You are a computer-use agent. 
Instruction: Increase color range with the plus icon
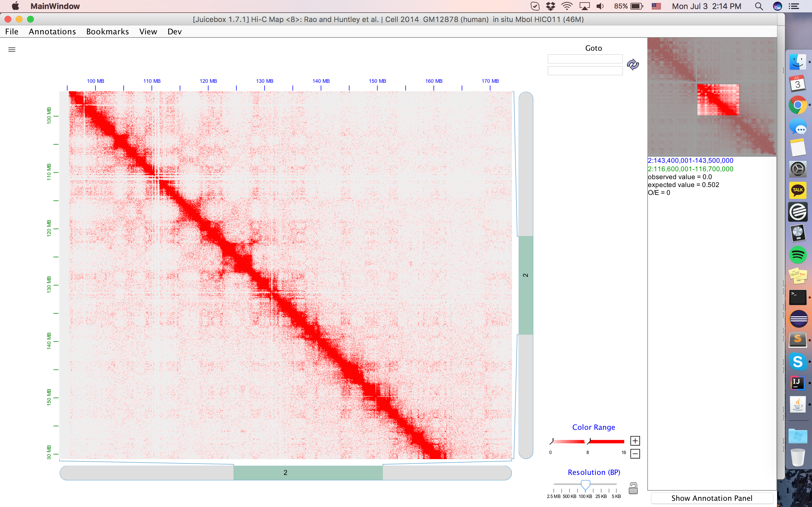635,440
